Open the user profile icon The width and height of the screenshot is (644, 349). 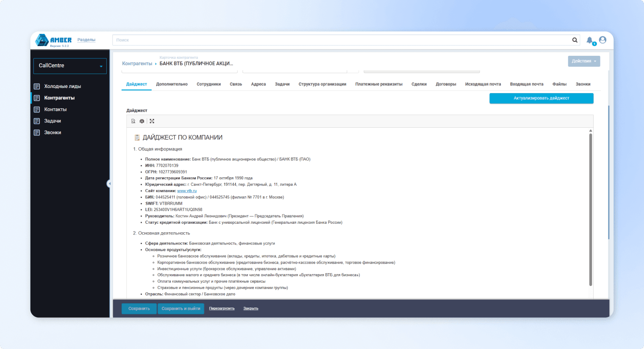pos(603,40)
